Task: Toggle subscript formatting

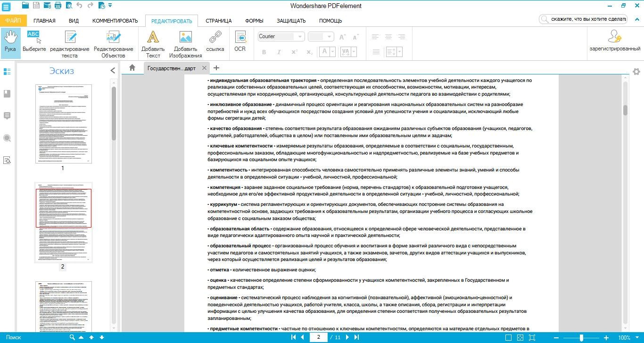Action: coord(309,52)
